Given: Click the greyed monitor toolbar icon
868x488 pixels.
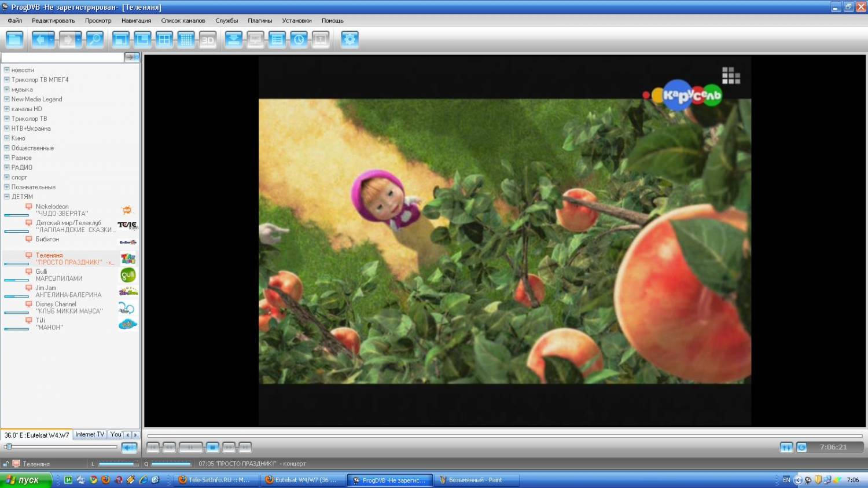Looking at the screenshot, I should pyautogui.click(x=255, y=39).
